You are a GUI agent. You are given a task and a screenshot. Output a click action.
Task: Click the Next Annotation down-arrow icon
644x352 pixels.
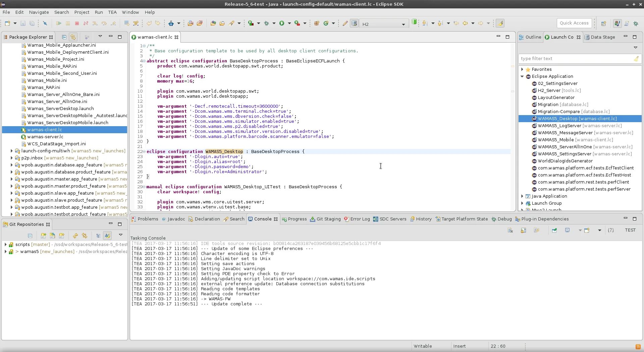tap(425, 23)
